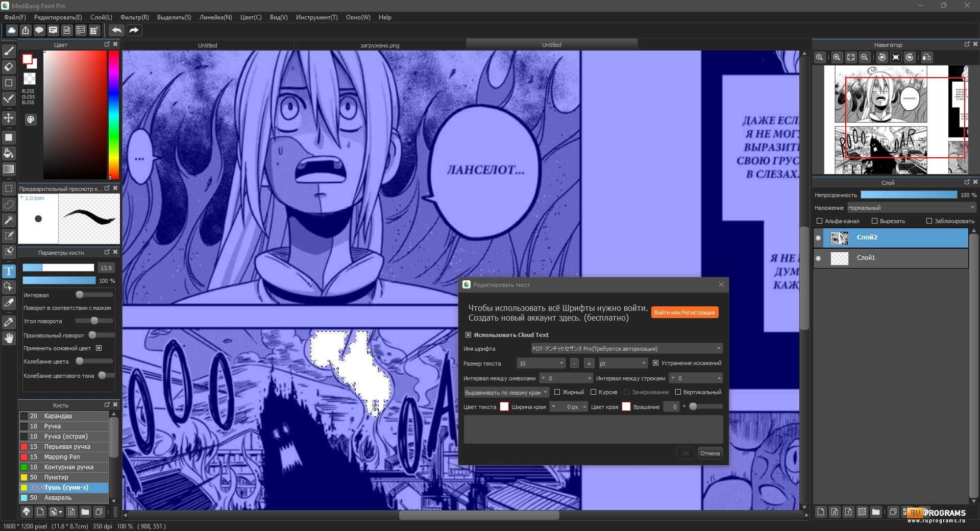
Task: Toggle Устранение искажений checkbox
Action: [655, 363]
